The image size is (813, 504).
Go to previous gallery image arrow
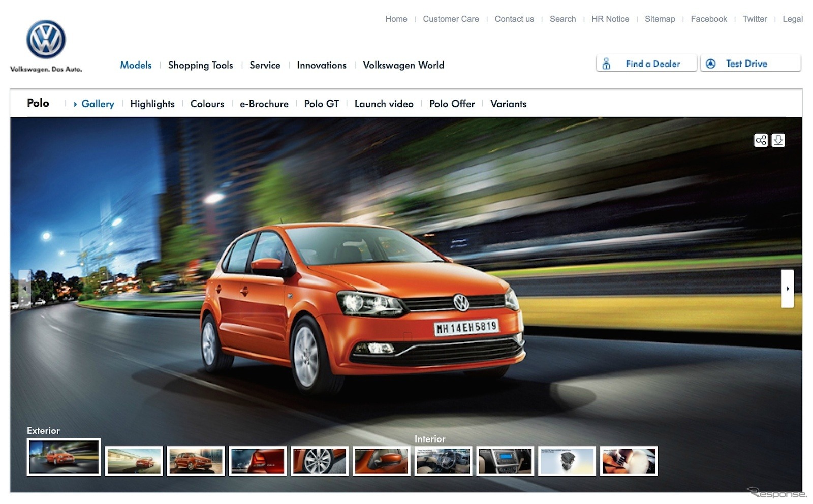pos(24,289)
